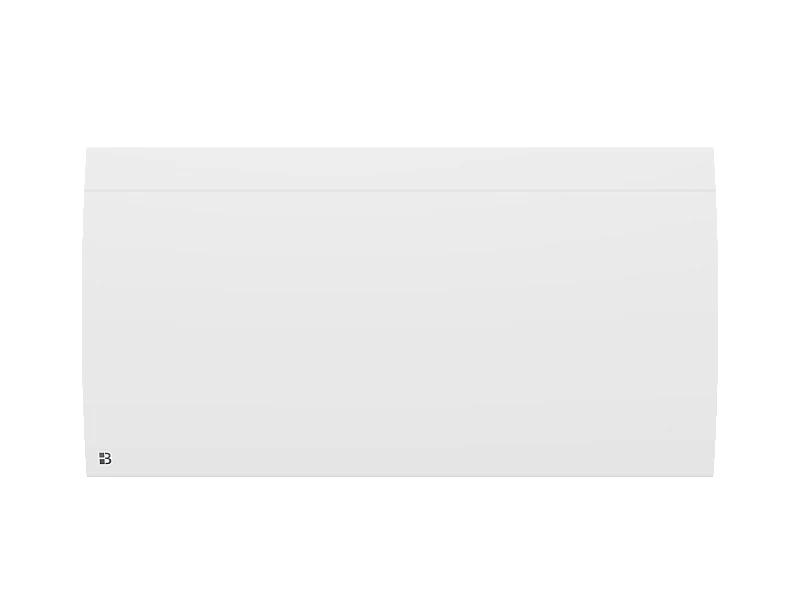
Task: Click the left edge of the radiator panel
Action: click(84, 312)
